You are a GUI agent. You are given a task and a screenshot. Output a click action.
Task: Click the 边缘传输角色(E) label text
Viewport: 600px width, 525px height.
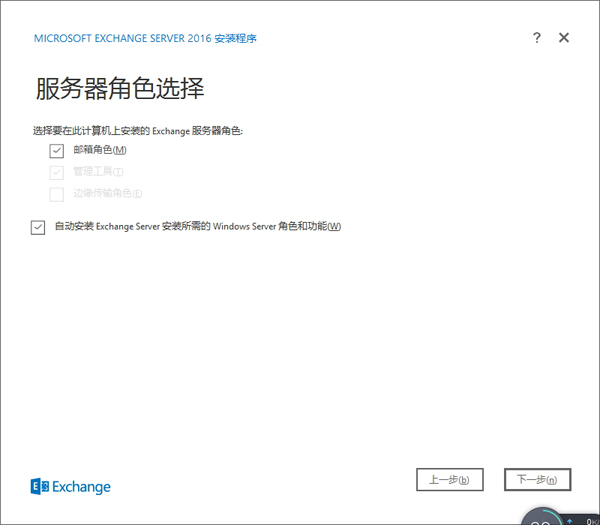click(x=108, y=194)
